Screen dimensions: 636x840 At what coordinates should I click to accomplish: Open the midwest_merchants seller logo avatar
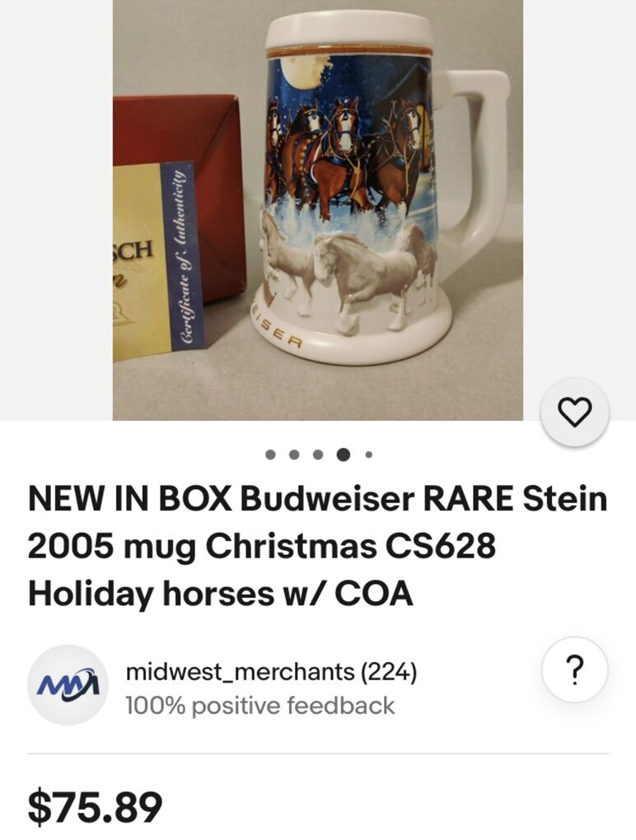[68, 684]
